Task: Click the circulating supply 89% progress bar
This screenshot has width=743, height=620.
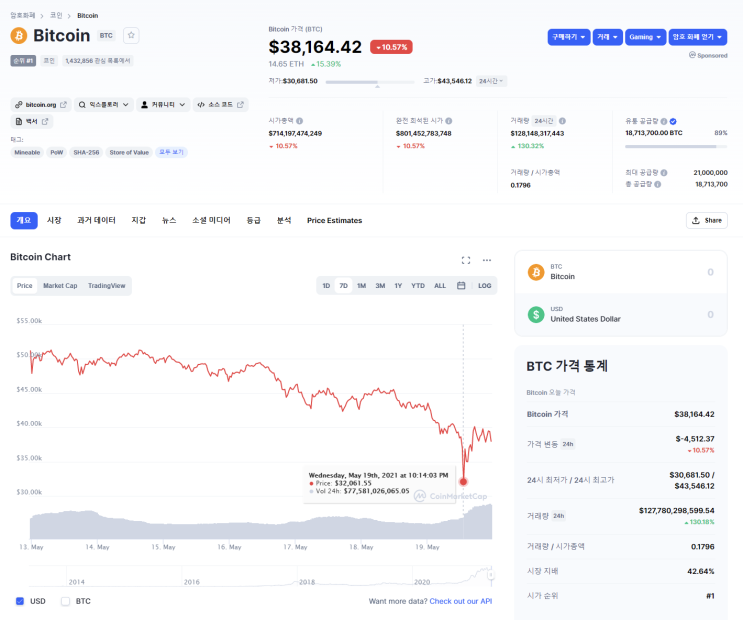Action: pyautogui.click(x=676, y=146)
